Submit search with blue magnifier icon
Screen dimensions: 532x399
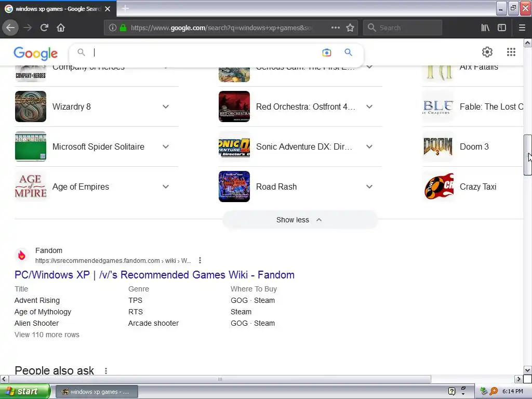point(348,52)
